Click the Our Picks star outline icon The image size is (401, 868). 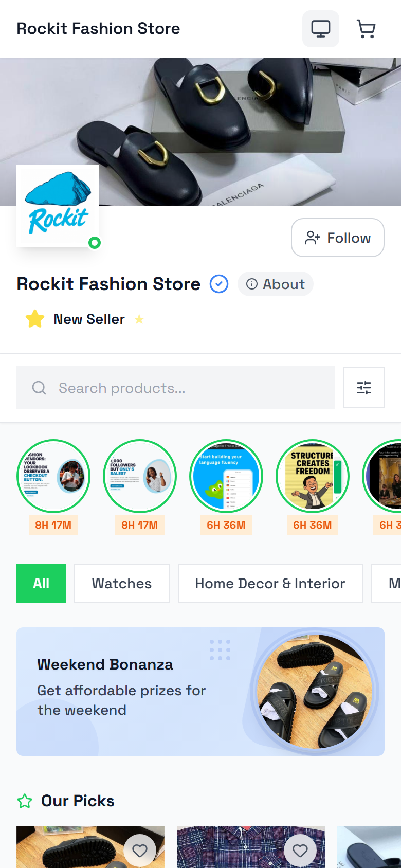25,801
